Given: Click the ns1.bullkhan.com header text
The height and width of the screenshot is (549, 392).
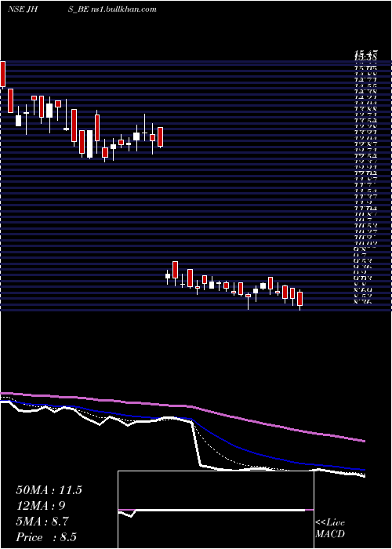Looking at the screenshot, I should 124,9.
